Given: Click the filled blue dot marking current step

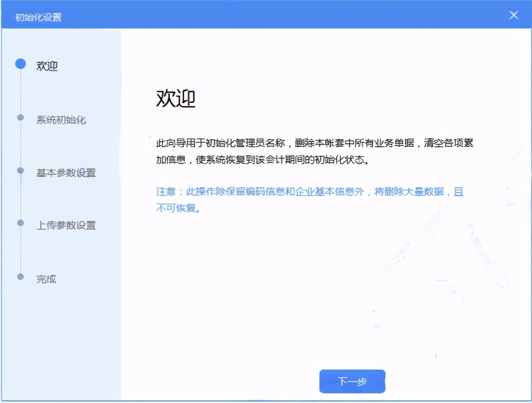Looking at the screenshot, I should click(x=20, y=64).
